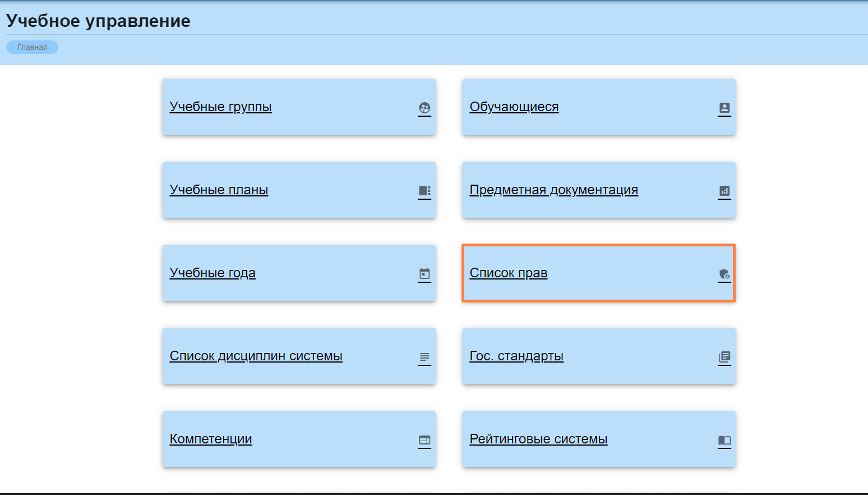This screenshot has height=495, width=868.
Task: Open the Учебные группы link
Action: 220,107
